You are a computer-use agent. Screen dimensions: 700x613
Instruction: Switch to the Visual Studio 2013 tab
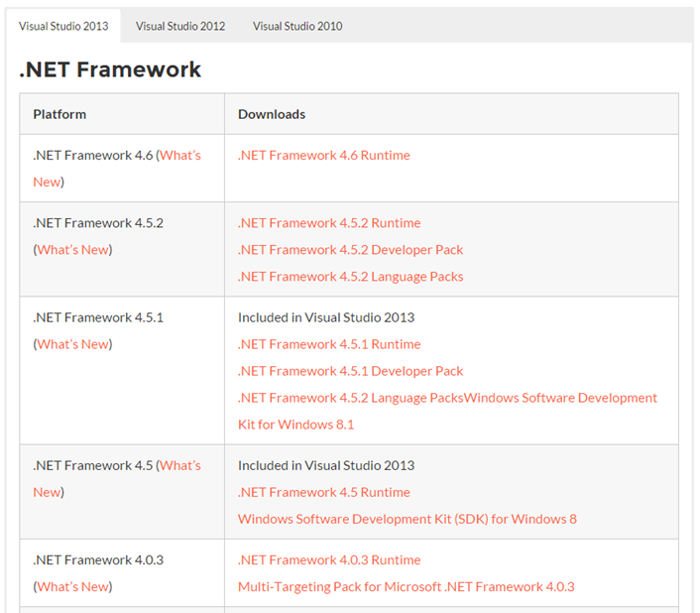click(x=63, y=26)
